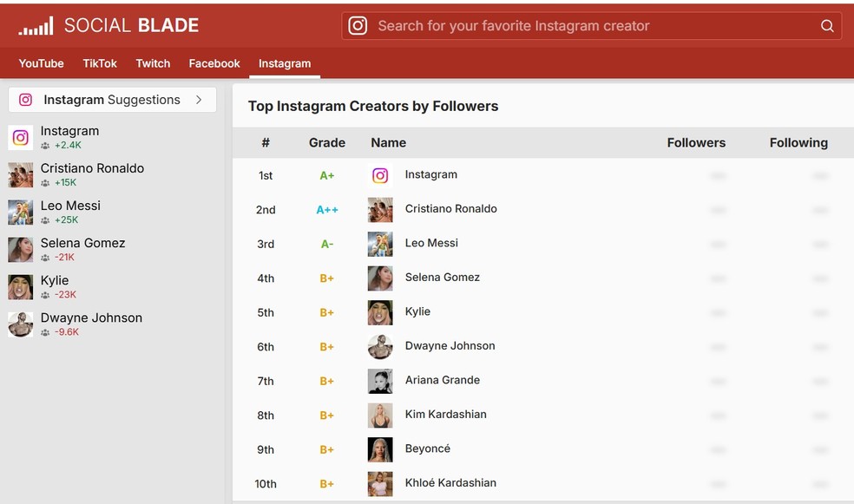This screenshot has height=504, width=854.
Task: Open the TikTok tab
Action: pos(100,63)
